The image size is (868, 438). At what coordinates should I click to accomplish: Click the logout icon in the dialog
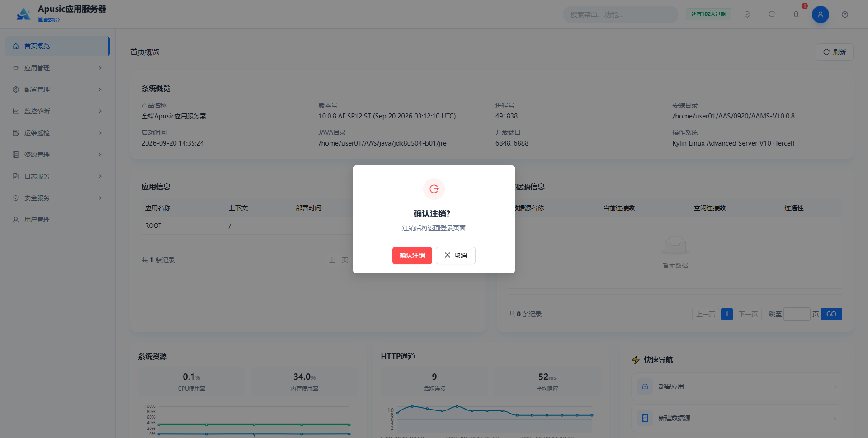434,189
